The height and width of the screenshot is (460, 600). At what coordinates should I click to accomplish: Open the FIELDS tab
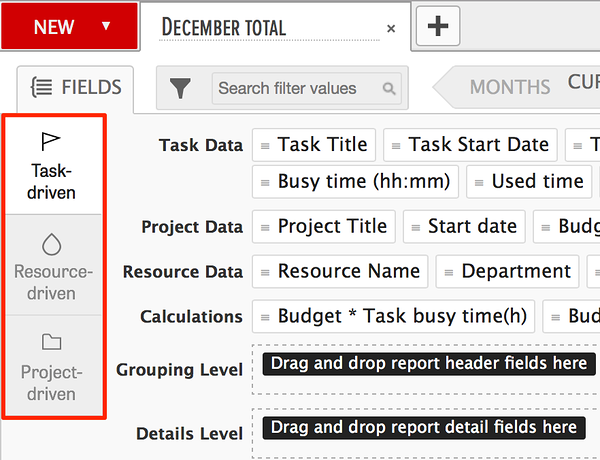pyautogui.click(x=75, y=88)
